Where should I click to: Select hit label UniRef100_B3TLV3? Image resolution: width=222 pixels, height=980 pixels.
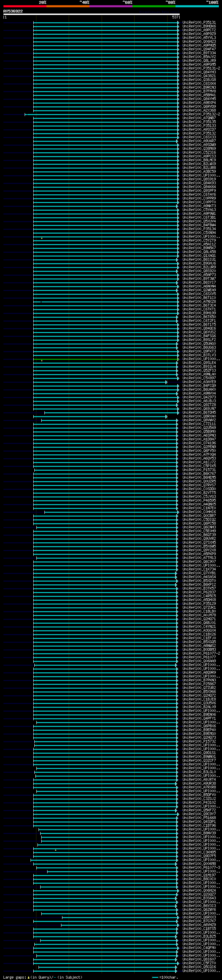coord(199,355)
